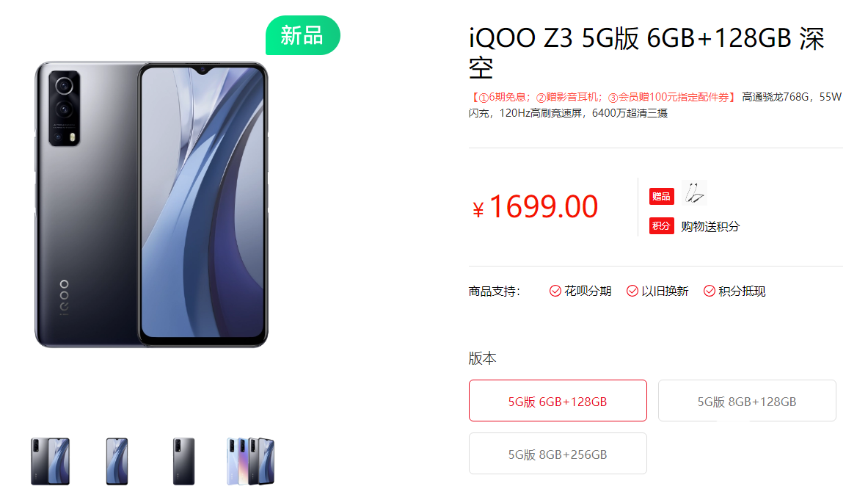Select the 5G版 8GB+128GB version
Viewport: 868px width, 489px height.
point(747,401)
